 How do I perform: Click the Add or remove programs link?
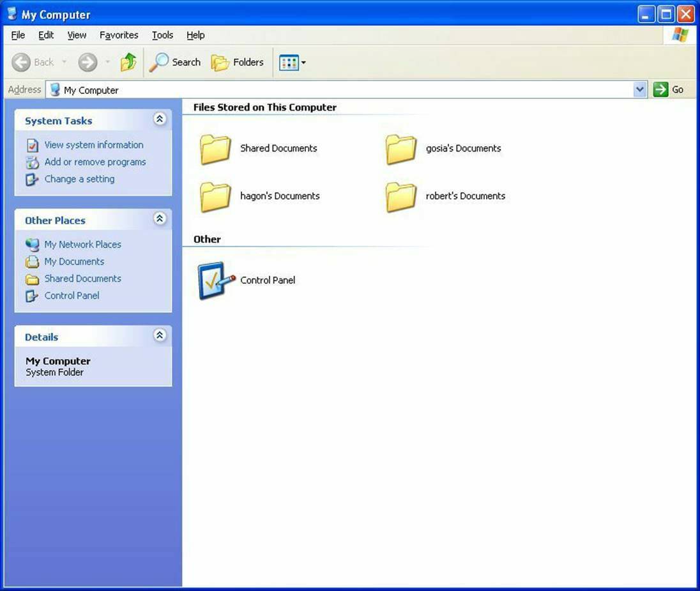[95, 162]
